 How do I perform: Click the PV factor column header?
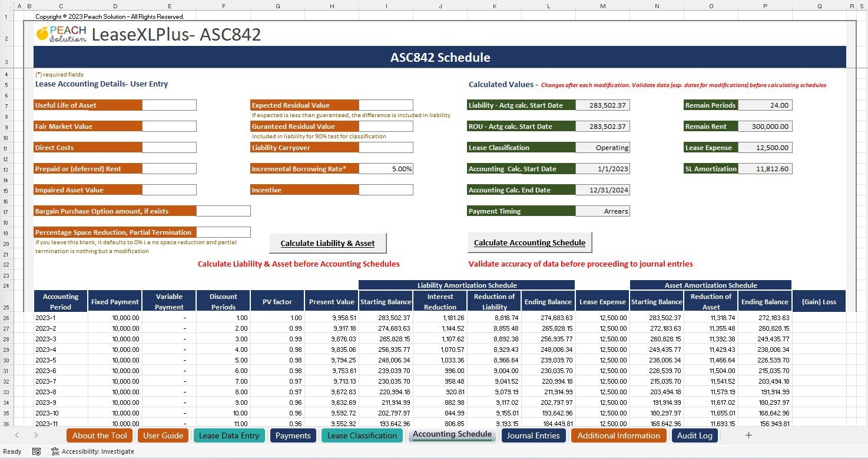277,301
